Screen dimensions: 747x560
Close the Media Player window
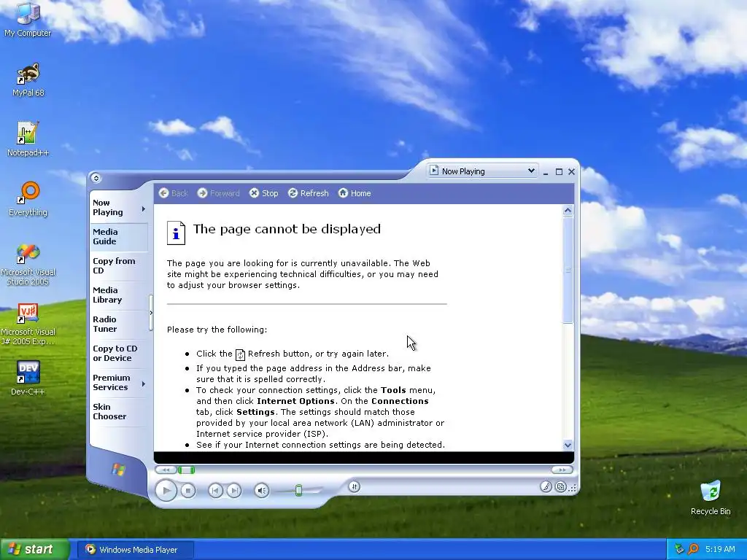(x=571, y=171)
